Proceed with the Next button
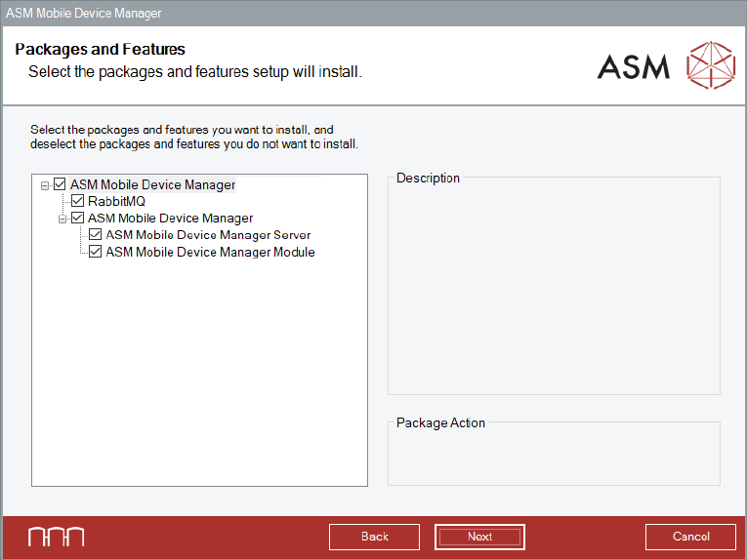 (479, 537)
